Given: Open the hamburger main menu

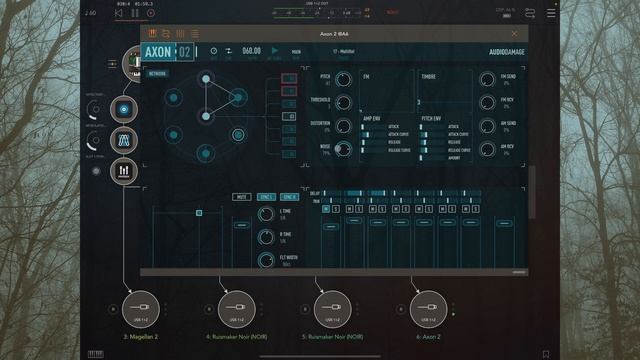Looking at the screenshot, I should [x=551, y=13].
